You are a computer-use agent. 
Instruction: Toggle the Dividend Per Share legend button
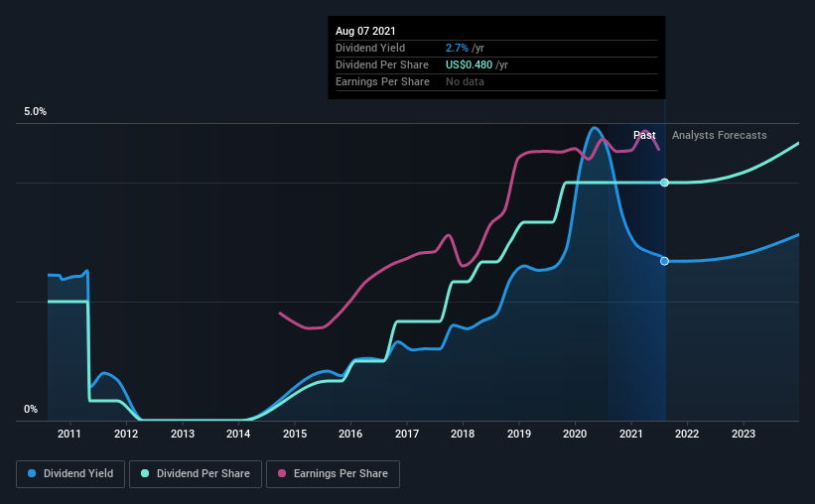196,474
